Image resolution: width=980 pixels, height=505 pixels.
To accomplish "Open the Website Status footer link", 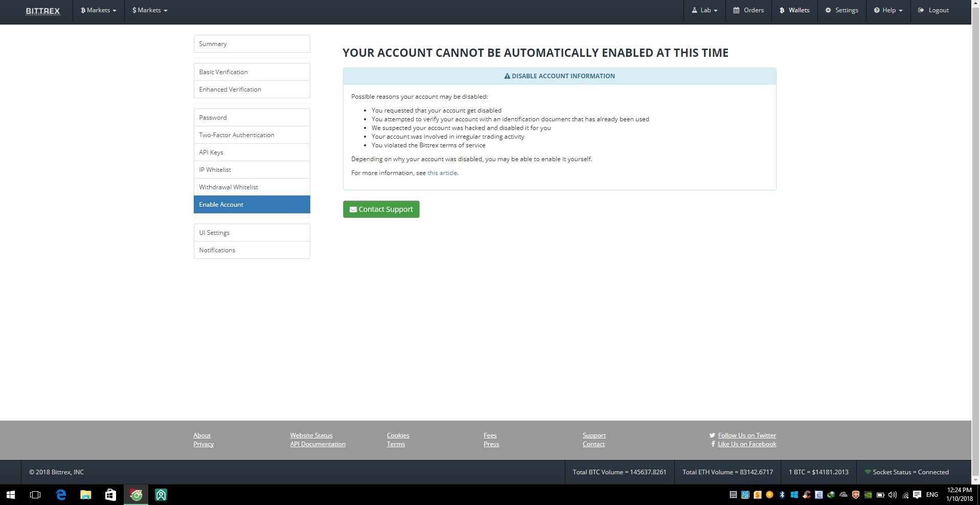I will 311,435.
